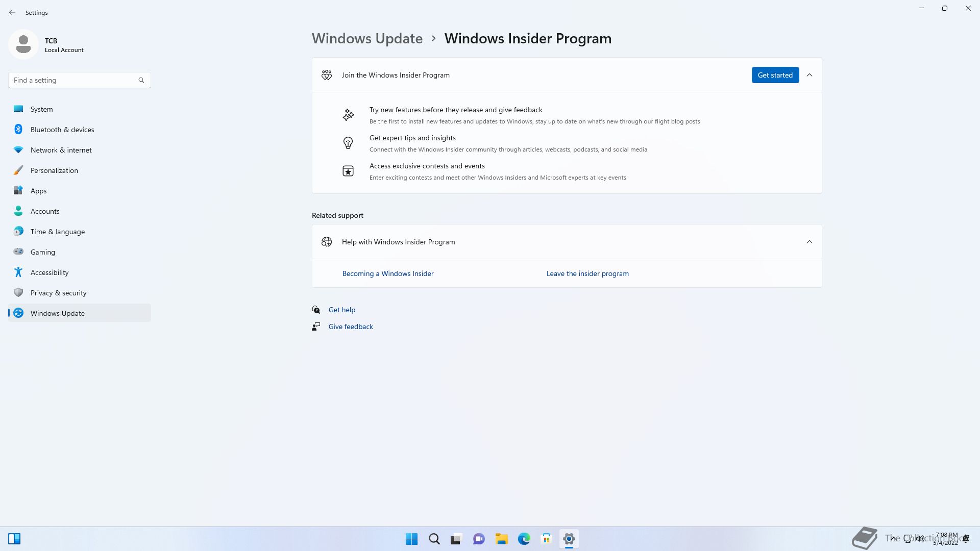Select the Accounts category
Screen dimensions: 980x551
pos(80,211)
